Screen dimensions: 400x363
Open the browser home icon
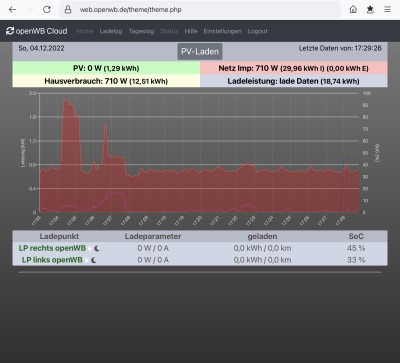tap(353, 9)
